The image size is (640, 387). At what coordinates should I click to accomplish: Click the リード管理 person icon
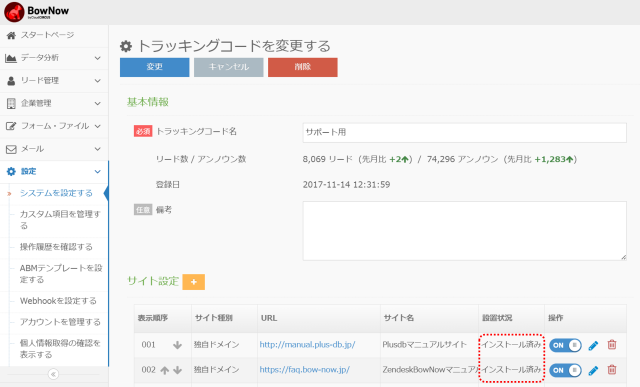[11, 81]
